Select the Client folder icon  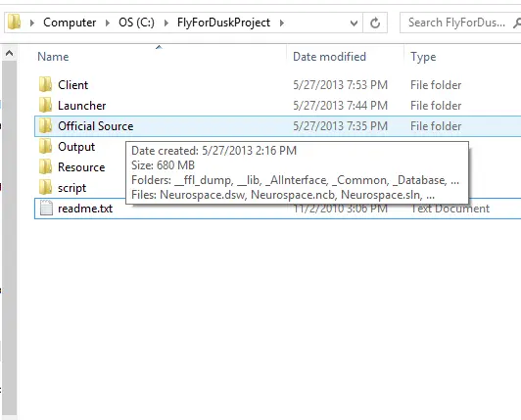45,84
